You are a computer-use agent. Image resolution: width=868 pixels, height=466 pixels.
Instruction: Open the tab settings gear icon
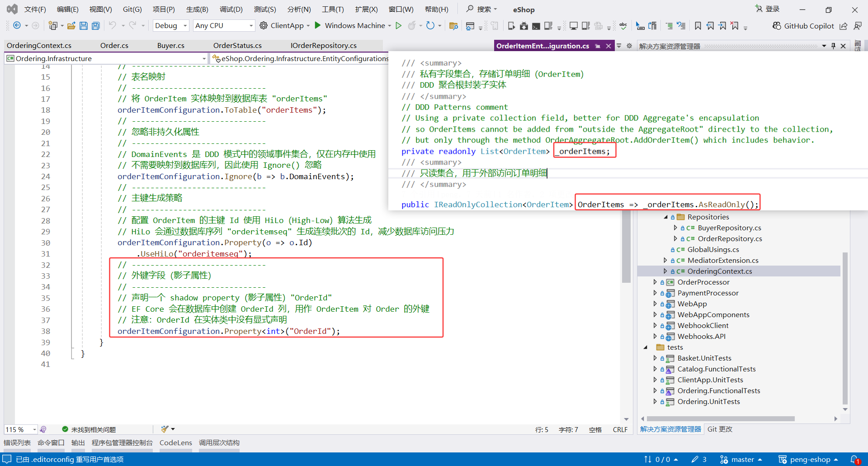tap(629, 46)
